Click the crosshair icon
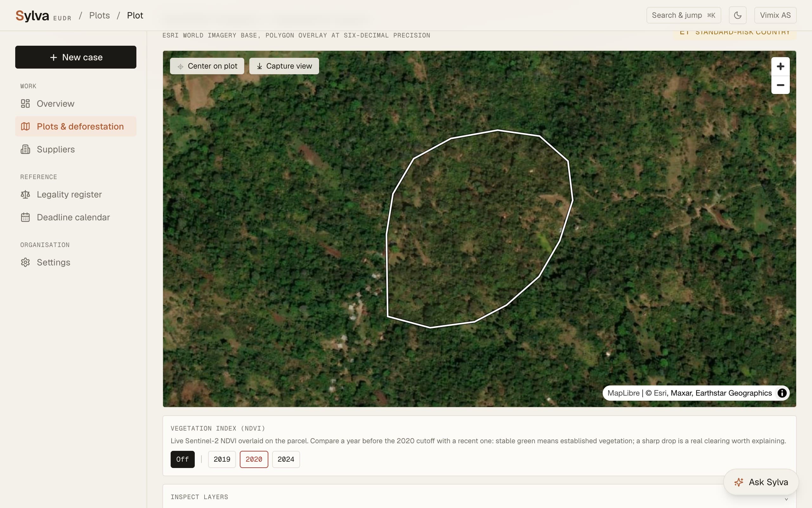 [x=180, y=67]
